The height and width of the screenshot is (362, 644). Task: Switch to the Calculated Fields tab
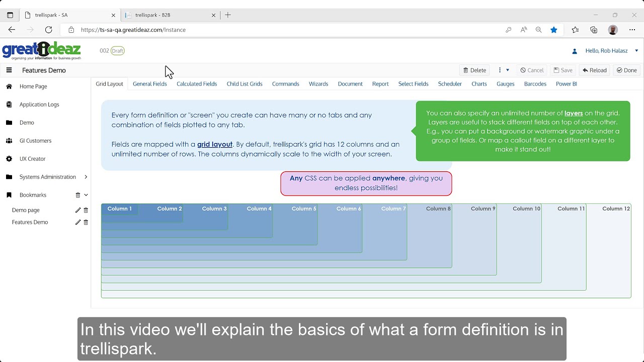[197, 84]
